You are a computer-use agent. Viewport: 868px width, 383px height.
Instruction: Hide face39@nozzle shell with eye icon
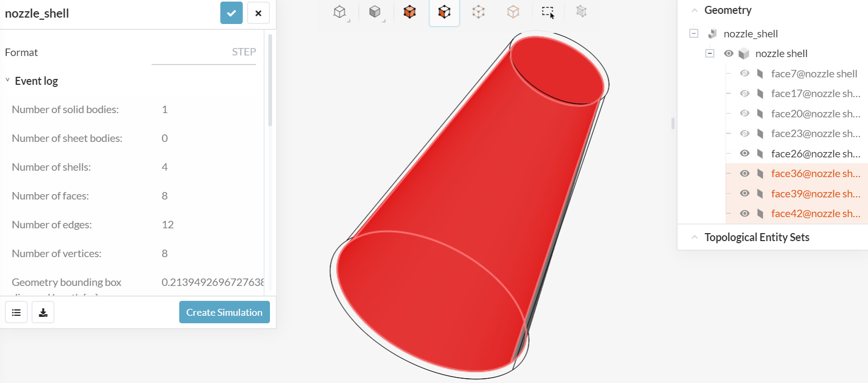tap(745, 194)
